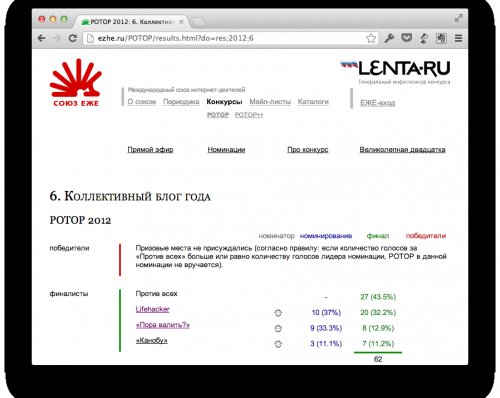Go back with the browser back arrow
This screenshot has height=398, width=500.
42,38
